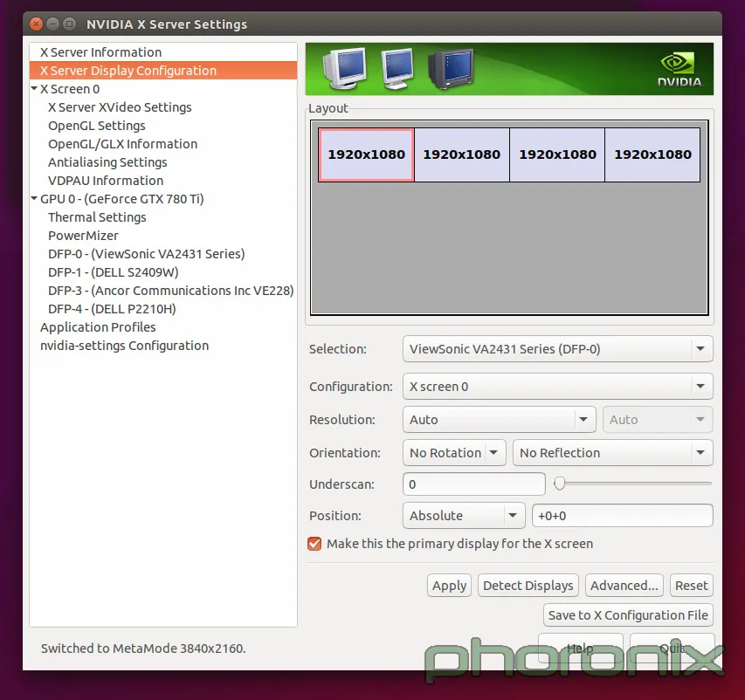Open Application Profiles page
The image size is (745, 700).
click(98, 327)
